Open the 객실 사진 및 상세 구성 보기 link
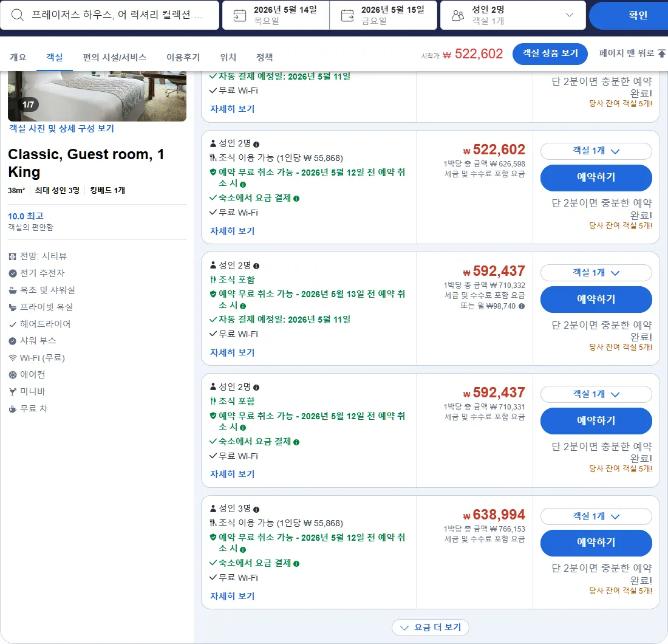The width and height of the screenshot is (668, 644). (x=61, y=128)
